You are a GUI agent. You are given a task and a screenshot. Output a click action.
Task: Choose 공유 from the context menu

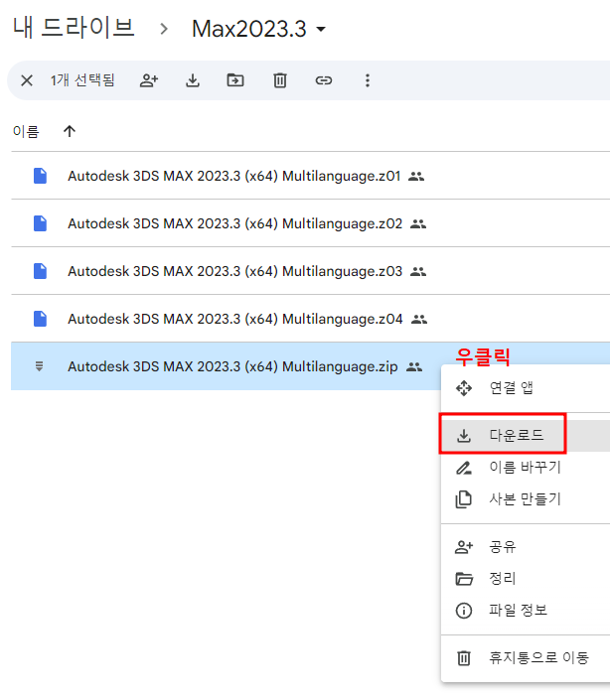(526, 547)
